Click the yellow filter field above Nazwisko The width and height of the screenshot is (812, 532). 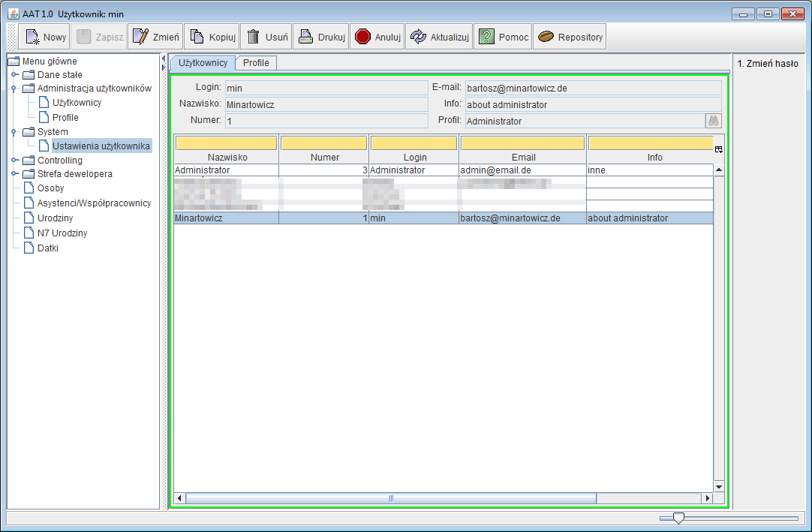(x=227, y=143)
